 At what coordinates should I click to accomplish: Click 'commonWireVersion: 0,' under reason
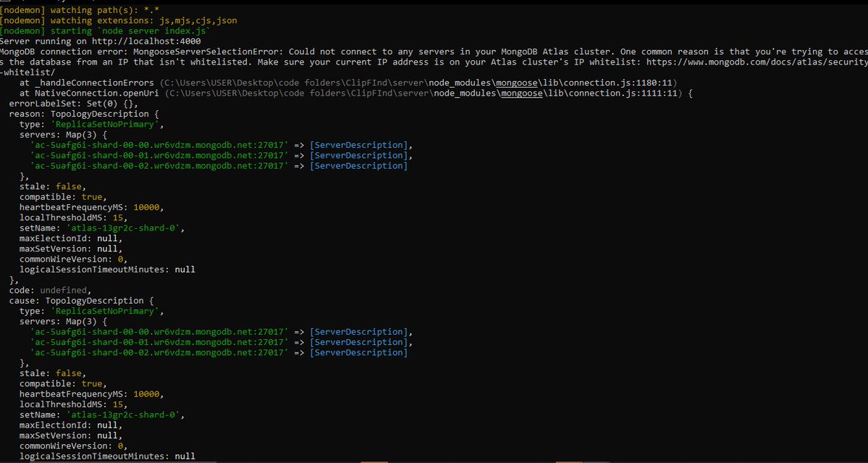74,259
